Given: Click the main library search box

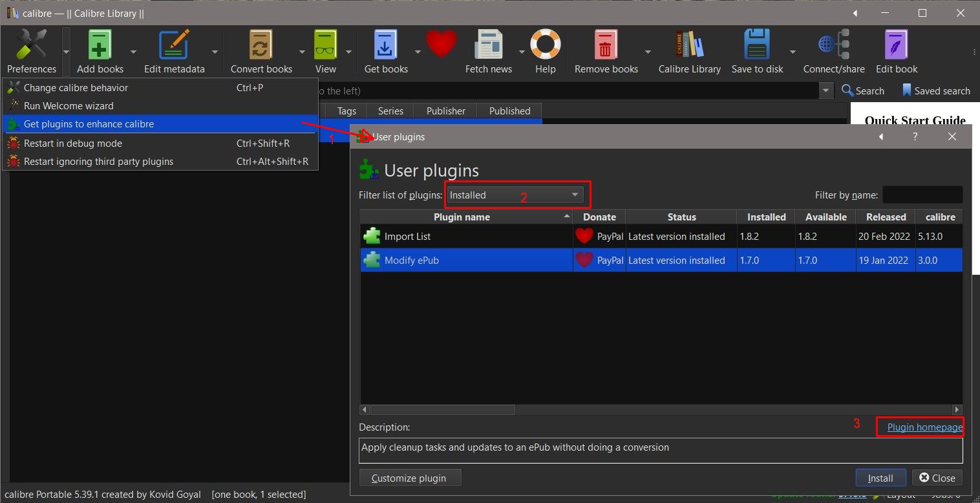Looking at the screenshot, I should [569, 91].
